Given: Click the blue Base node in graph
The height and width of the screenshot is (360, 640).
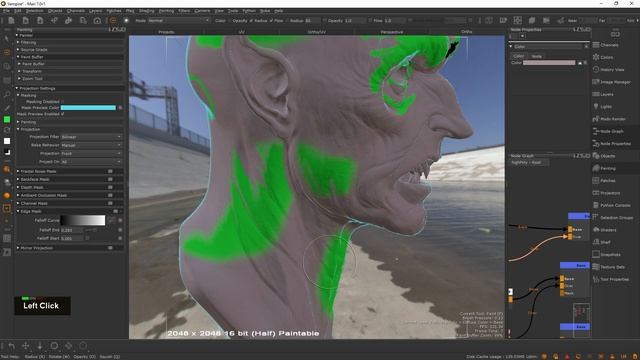Looking at the screenshot, I should click(575, 265).
